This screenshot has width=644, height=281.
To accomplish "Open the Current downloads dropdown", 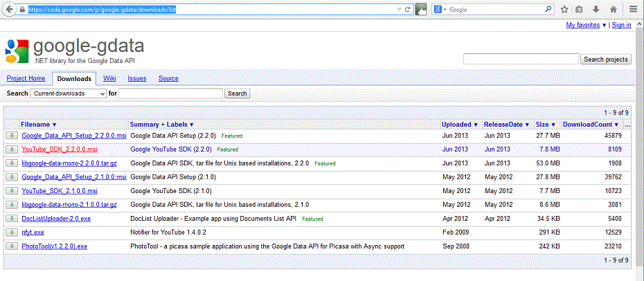I will (x=68, y=93).
